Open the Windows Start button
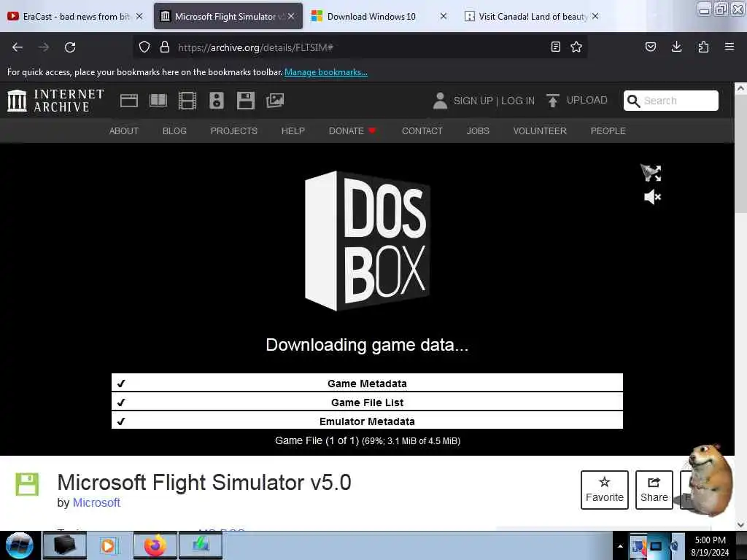747x560 pixels. 19,545
